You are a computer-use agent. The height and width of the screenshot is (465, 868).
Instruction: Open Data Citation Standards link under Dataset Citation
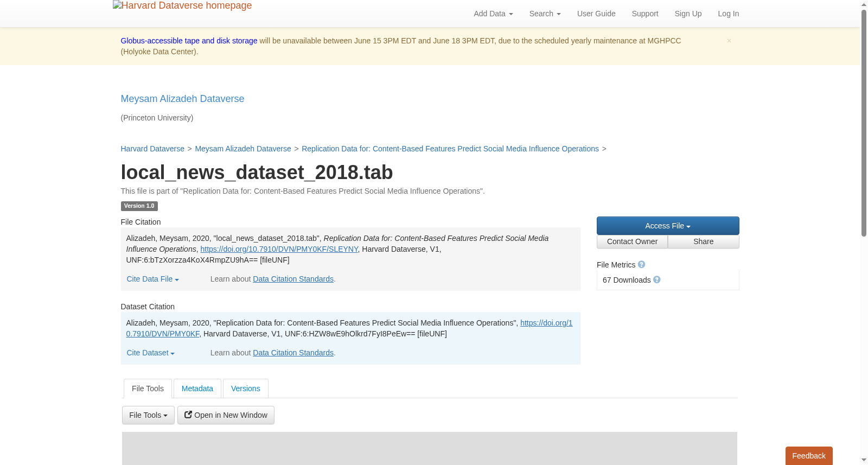pos(293,353)
